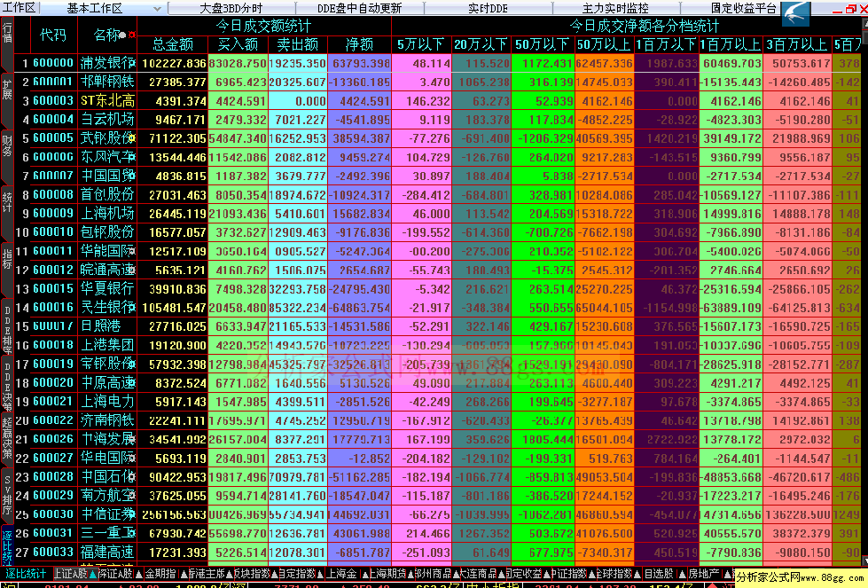This screenshot has height=588, width=868.
Task: Select the 武钢股份 stock name
Action: pyautogui.click(x=107, y=138)
